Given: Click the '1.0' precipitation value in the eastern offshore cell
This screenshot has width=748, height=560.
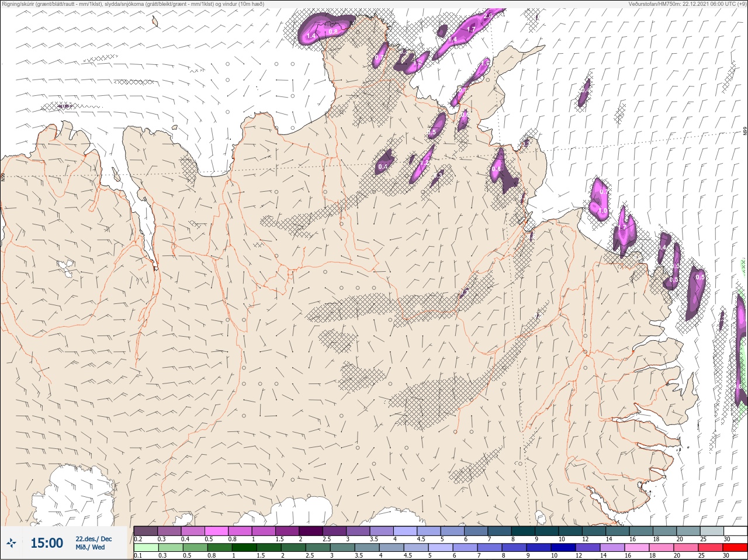Looking at the screenshot, I should (602, 211).
